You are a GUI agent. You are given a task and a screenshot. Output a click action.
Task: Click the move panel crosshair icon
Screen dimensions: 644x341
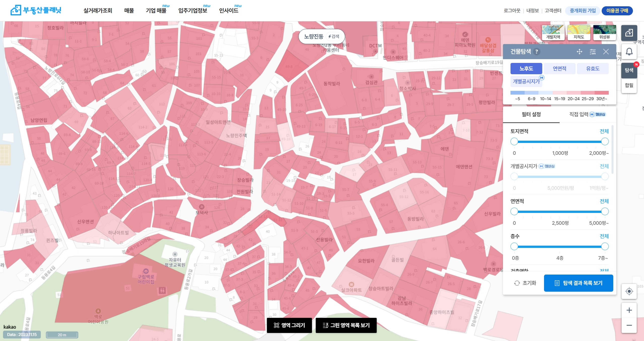coord(579,52)
